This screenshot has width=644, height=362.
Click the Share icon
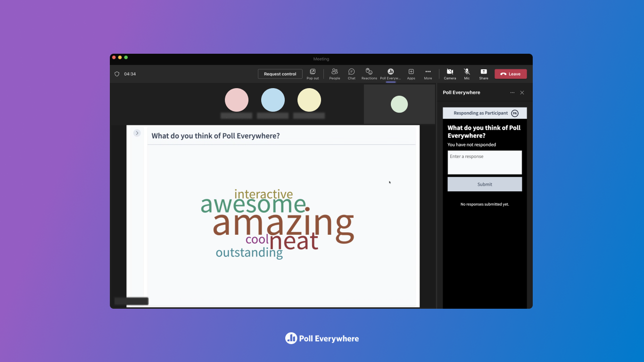pyautogui.click(x=483, y=74)
